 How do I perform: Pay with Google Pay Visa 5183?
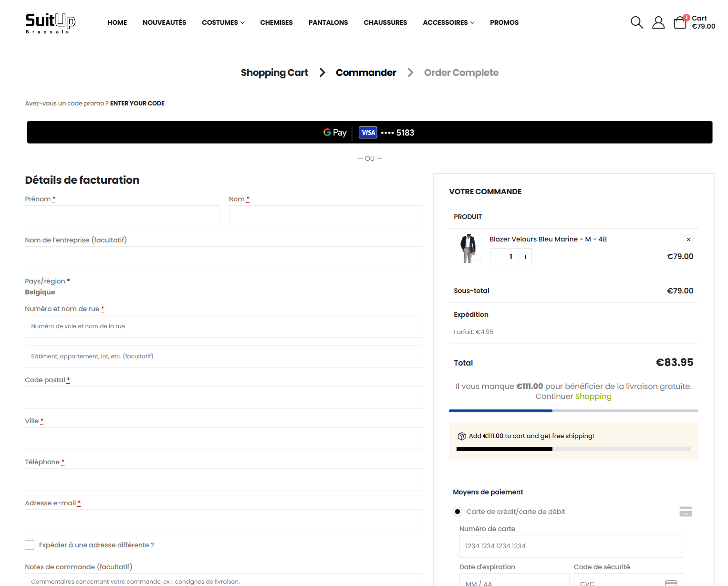(x=369, y=132)
